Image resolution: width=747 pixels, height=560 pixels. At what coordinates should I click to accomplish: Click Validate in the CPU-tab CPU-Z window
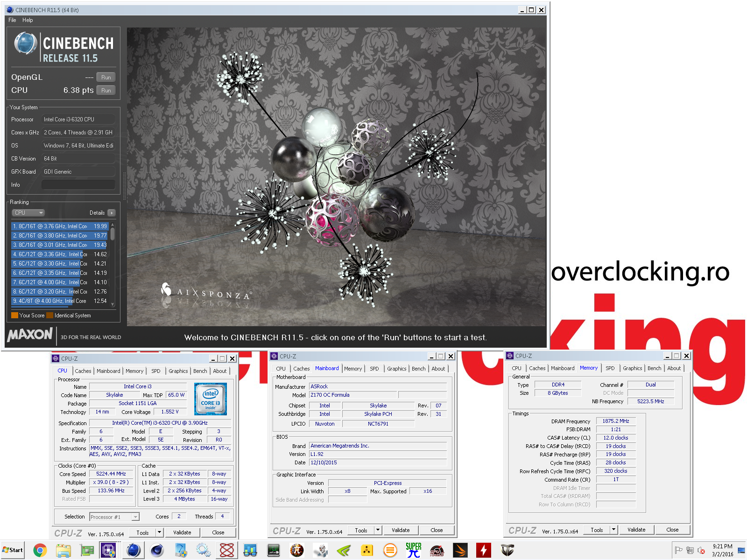[182, 532]
